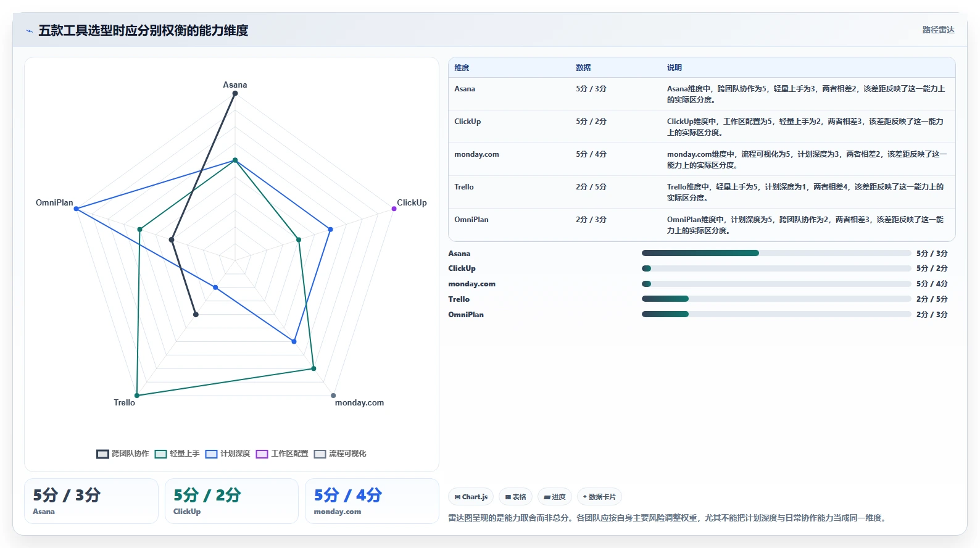
Task: Click the 2分 / 5分 value in table
Action: click(591, 187)
